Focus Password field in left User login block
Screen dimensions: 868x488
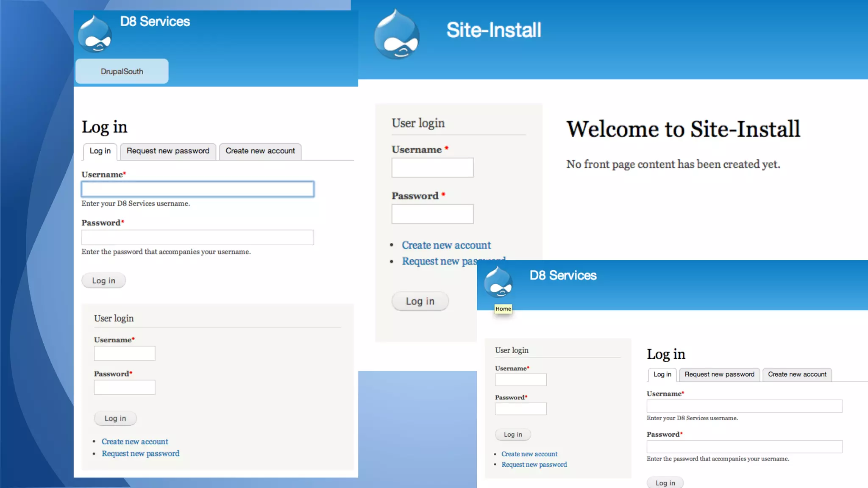click(x=125, y=387)
